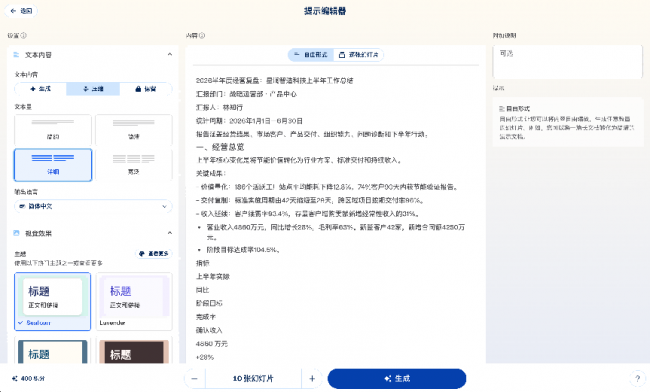Image resolution: width=650 pixels, height=392 pixels.
Task: Click the line 确认收入
Action: pyautogui.click(x=209, y=330)
